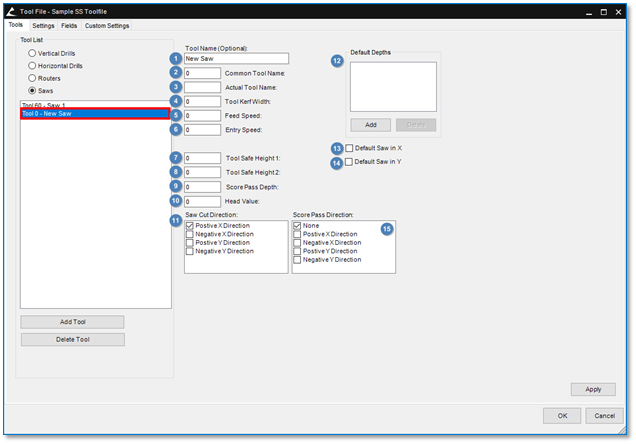The image size is (636, 444).
Task: Select the Horizontal Drills radio button
Action: [32, 66]
